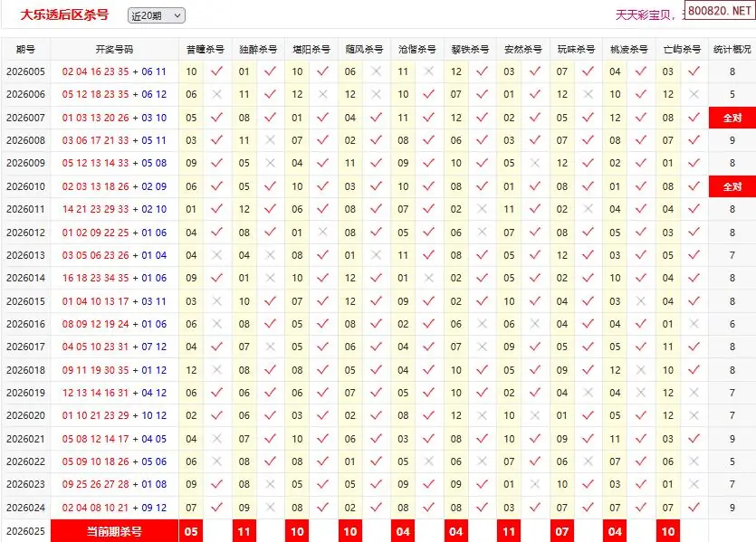
Task: Click the 开奖号码 column header
Action: (114, 50)
